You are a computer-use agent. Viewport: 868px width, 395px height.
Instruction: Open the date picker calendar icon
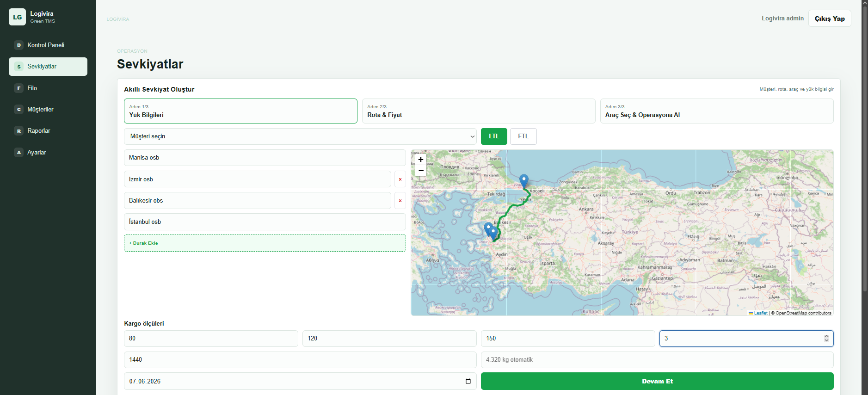468,381
